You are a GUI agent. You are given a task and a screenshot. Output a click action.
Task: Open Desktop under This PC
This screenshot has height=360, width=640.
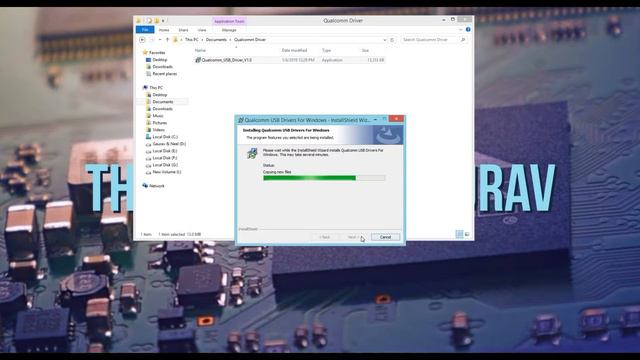point(160,95)
